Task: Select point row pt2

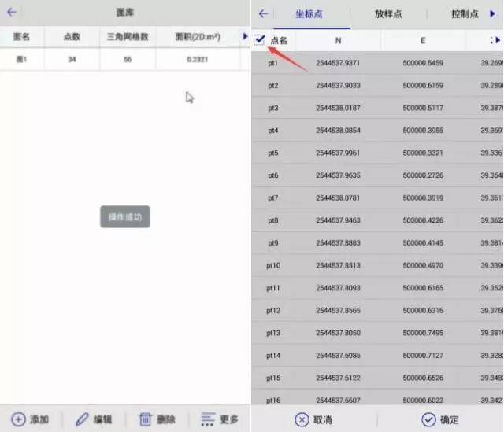Action: [x=377, y=86]
